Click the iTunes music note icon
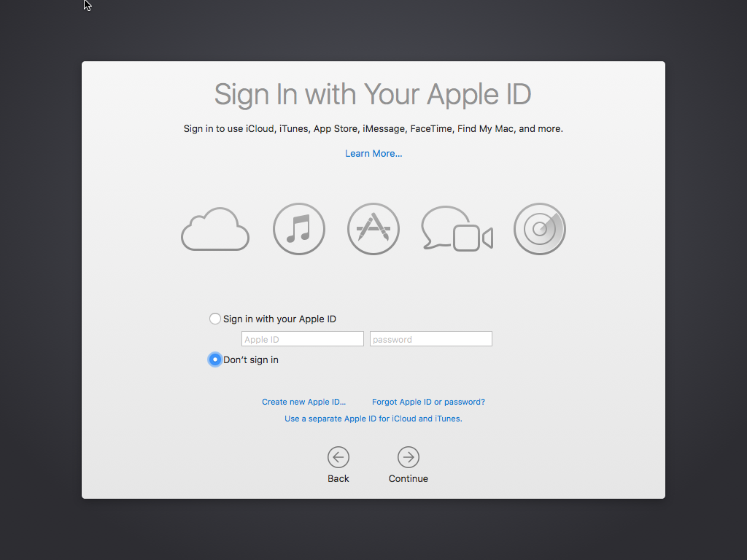The width and height of the screenshot is (747, 560). [298, 229]
